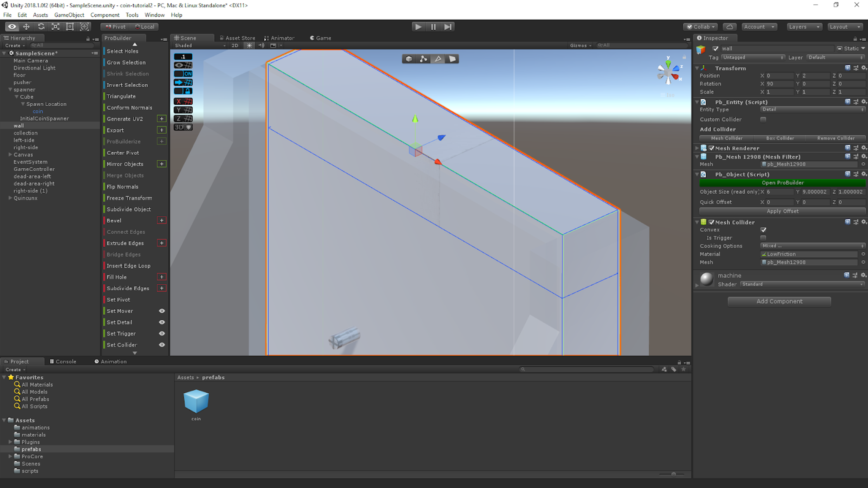Open cloud services panel

click(729, 27)
